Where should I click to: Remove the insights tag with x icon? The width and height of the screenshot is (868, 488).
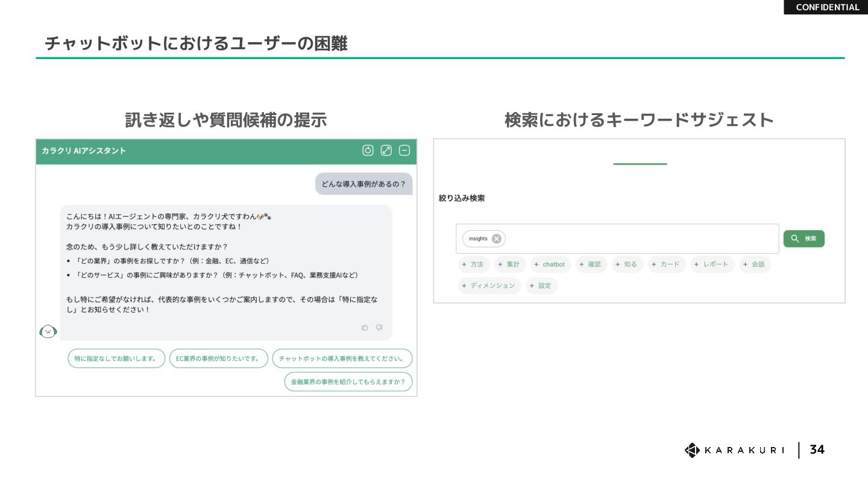click(x=496, y=239)
